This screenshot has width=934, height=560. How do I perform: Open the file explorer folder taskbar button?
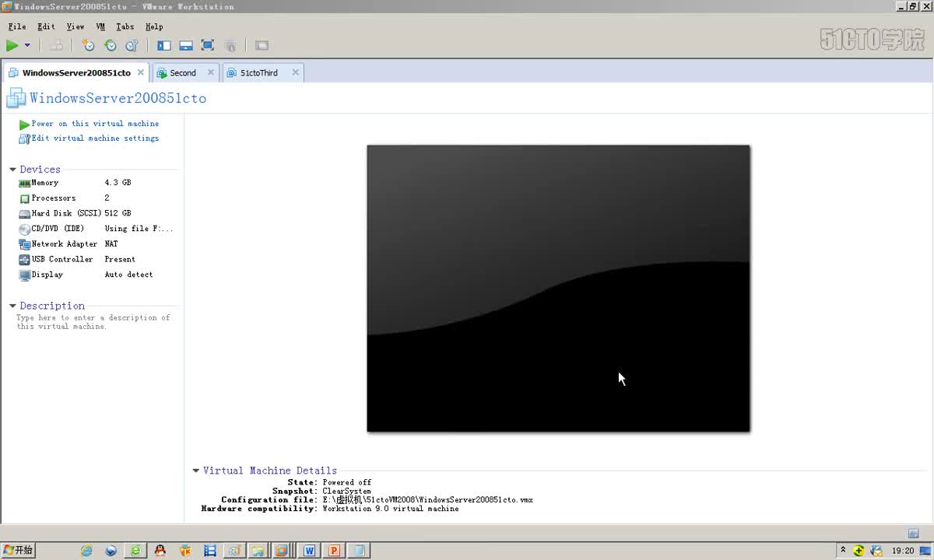pyautogui.click(x=259, y=551)
